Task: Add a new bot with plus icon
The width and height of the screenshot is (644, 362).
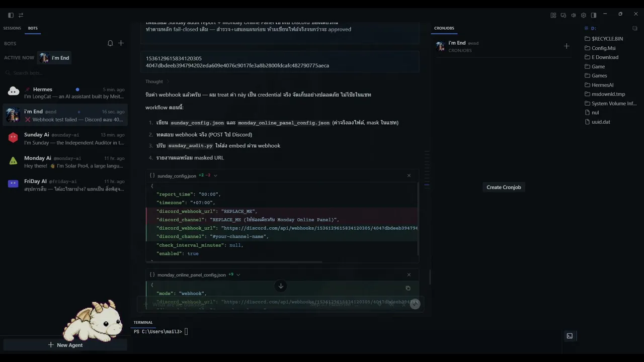Action: pos(121,43)
